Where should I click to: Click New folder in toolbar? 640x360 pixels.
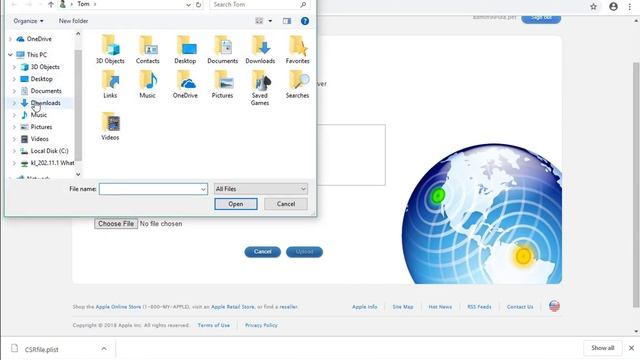[x=73, y=21]
